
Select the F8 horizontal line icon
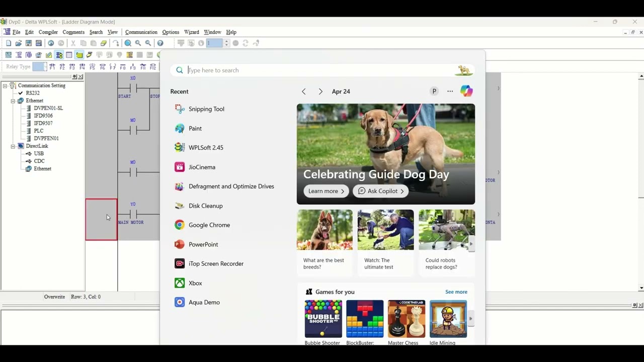tap(123, 67)
